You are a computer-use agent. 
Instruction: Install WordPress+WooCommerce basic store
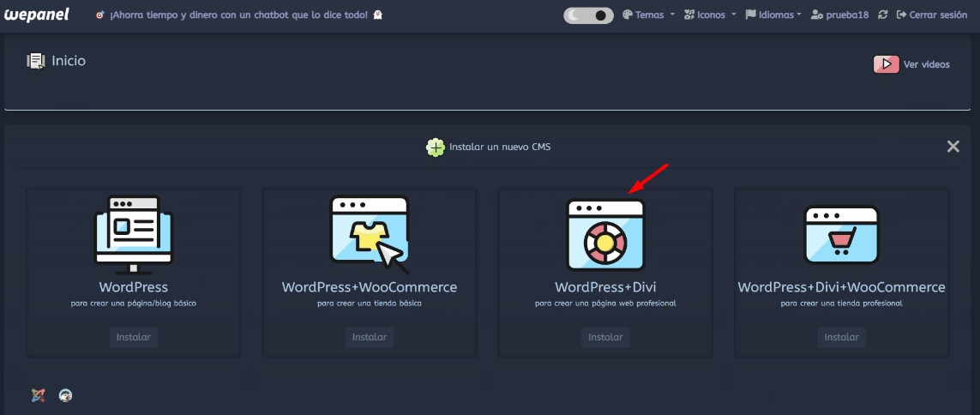370,338
